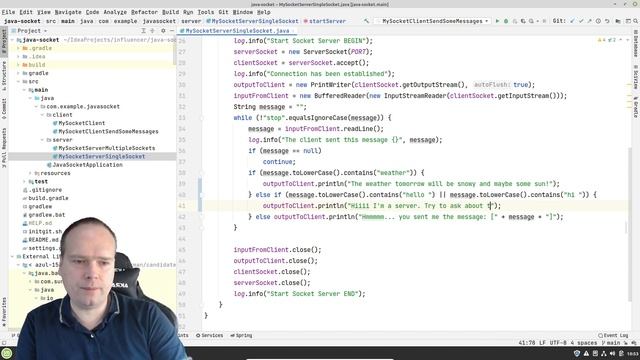Viewport: 640px width, 360px height.
Task: Open the Git menu
Action: [x=223, y=12]
